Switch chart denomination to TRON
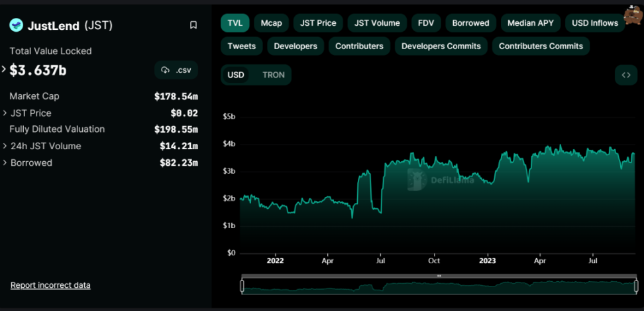 click(x=274, y=75)
